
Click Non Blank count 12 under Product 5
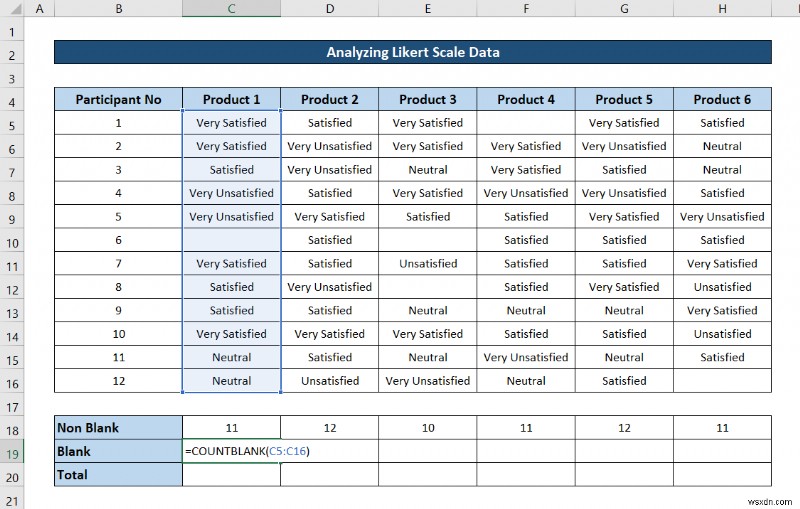(624, 427)
